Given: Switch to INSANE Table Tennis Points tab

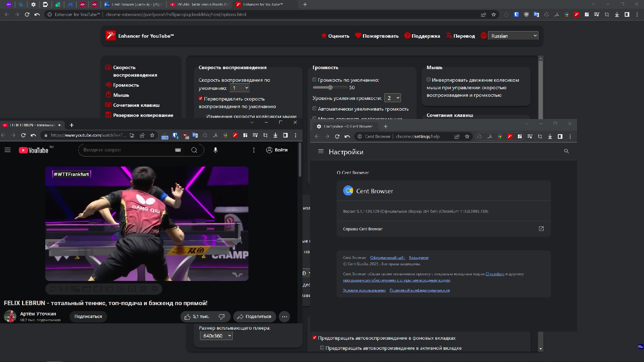Looking at the screenshot, I should 199,4.
